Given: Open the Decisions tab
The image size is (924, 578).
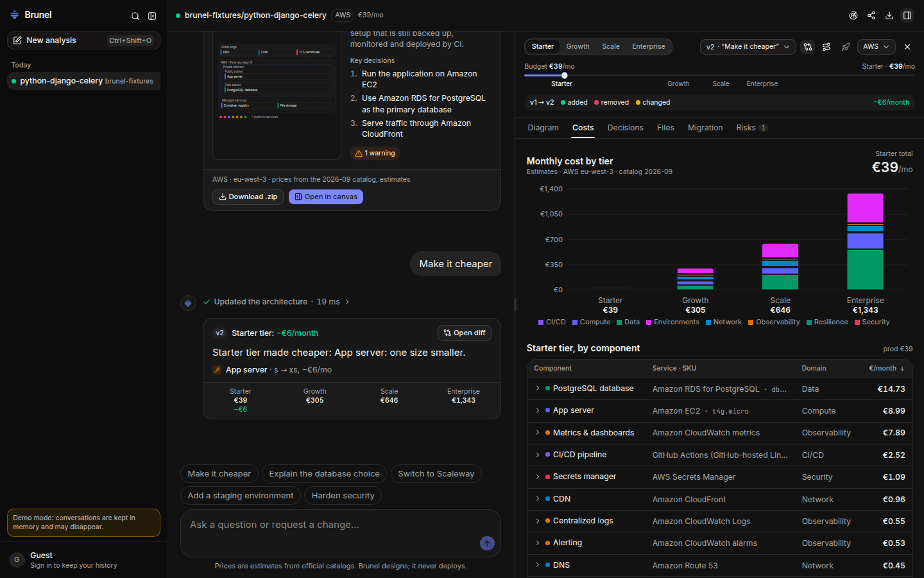Looking at the screenshot, I should pos(625,128).
